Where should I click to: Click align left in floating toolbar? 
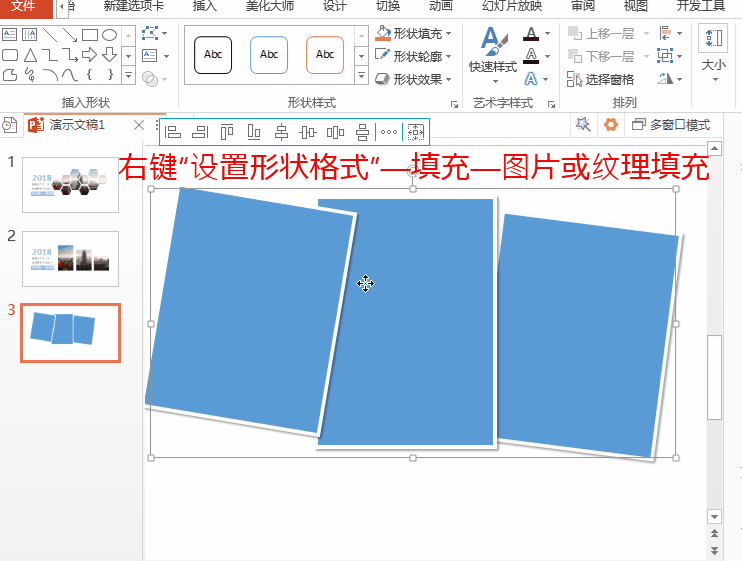click(x=173, y=132)
